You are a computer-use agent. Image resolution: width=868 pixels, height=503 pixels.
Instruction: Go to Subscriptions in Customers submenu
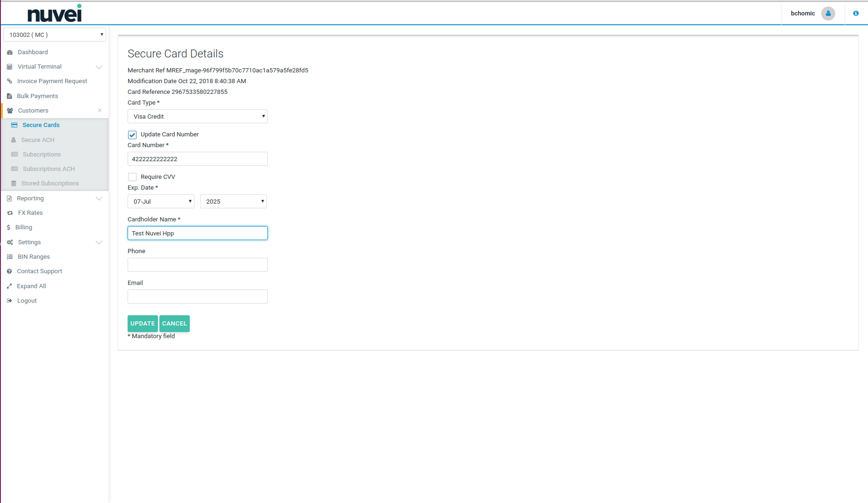pyautogui.click(x=42, y=155)
